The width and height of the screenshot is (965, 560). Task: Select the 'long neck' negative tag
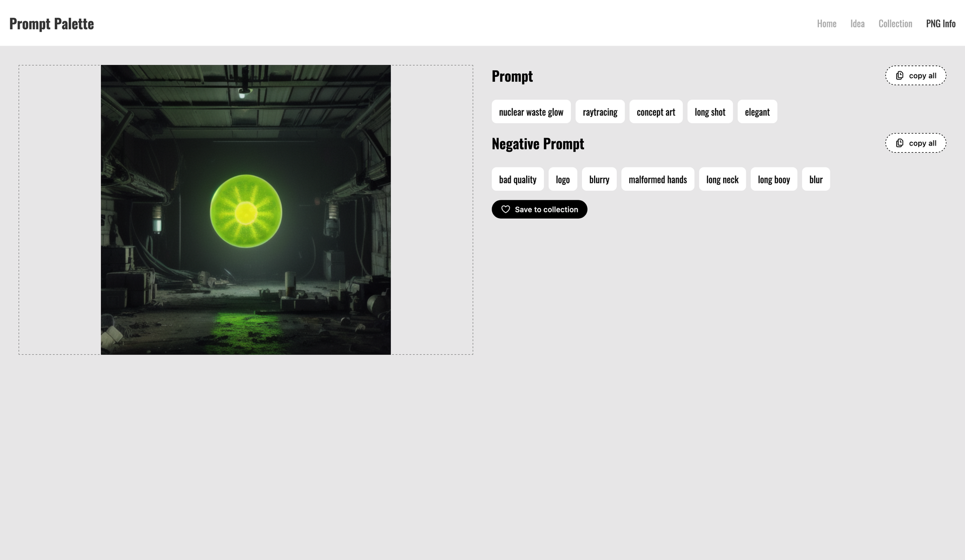(x=722, y=179)
